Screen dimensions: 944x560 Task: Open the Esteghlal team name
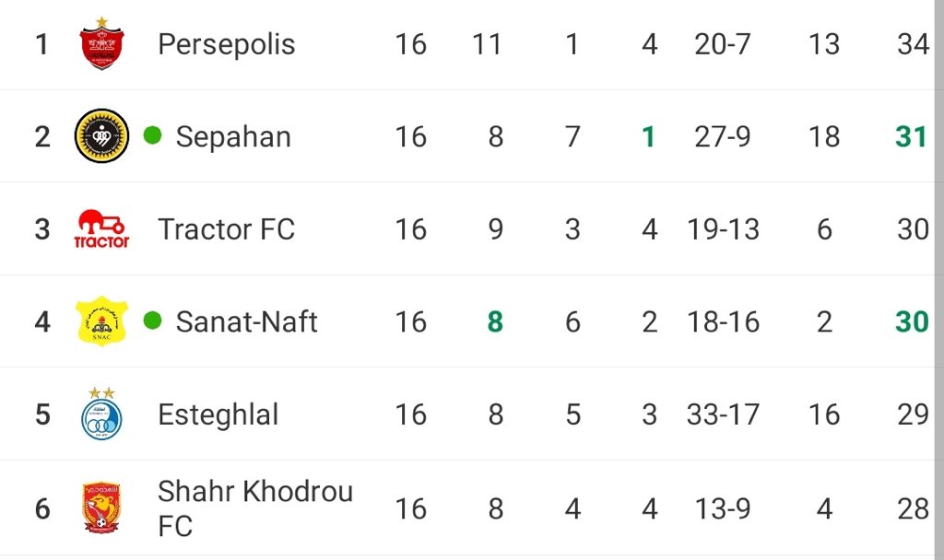tap(218, 414)
